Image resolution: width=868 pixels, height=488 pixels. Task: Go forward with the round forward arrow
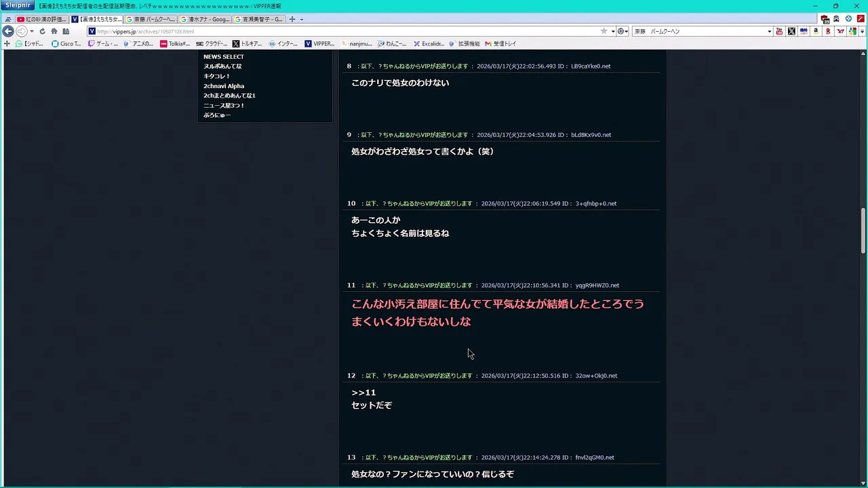coord(22,31)
